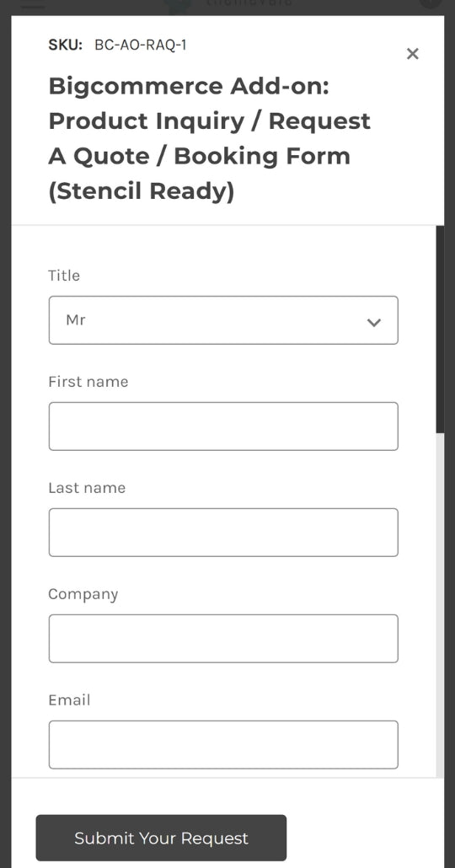Click the Title field label

point(64,275)
